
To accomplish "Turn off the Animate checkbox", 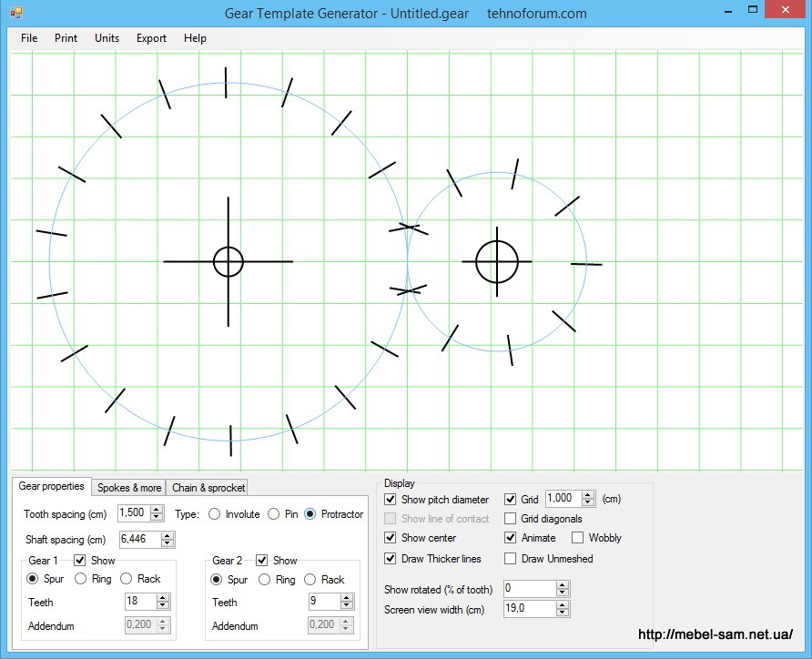I will [x=511, y=538].
